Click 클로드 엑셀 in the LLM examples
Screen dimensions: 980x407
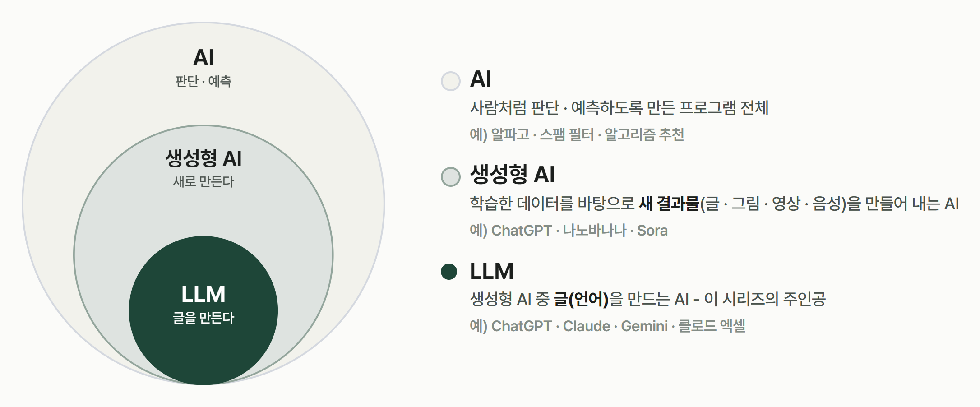coord(712,326)
